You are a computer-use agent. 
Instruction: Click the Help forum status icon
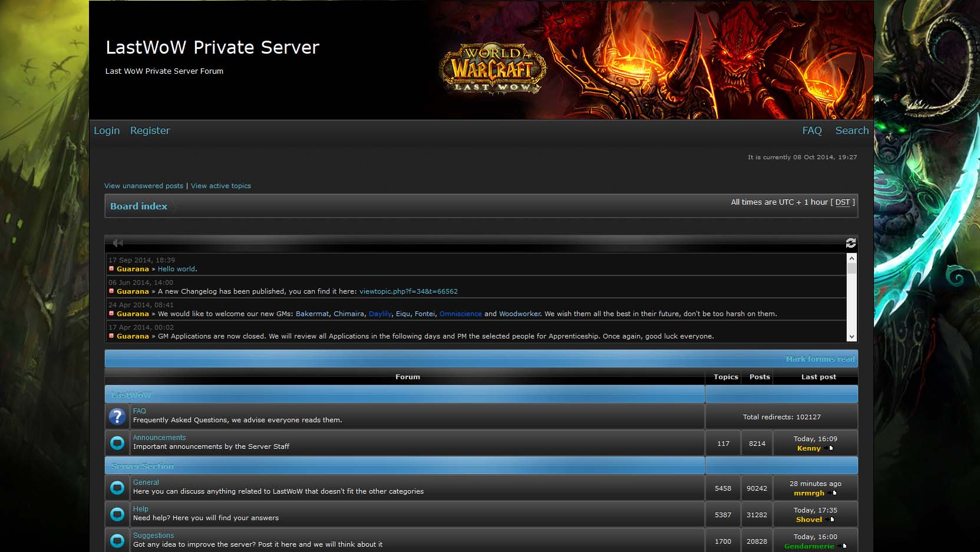[x=117, y=514]
